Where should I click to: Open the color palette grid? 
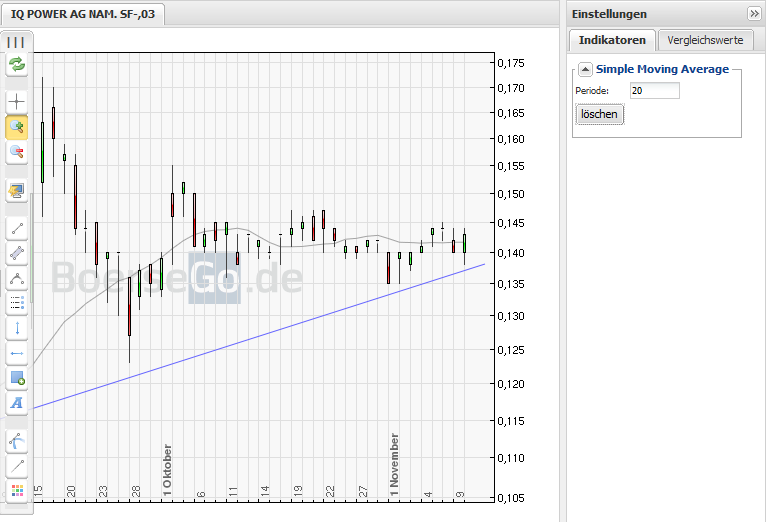(17, 491)
